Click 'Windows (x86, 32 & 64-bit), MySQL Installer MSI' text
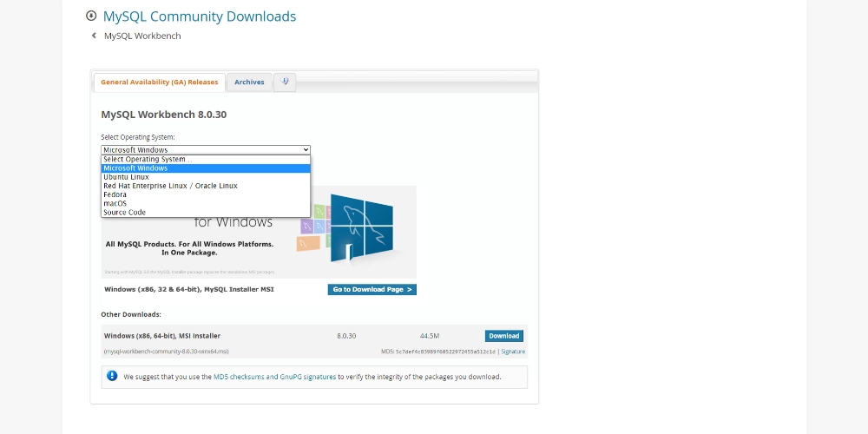 coord(188,290)
